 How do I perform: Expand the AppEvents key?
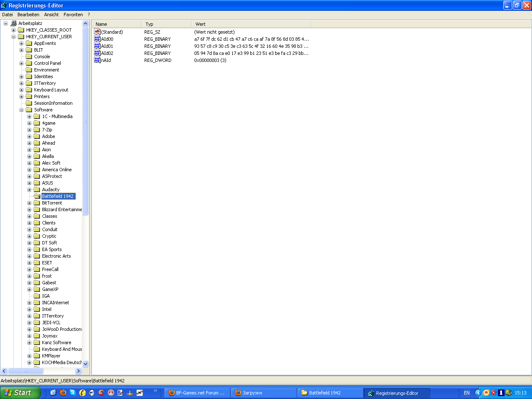(21, 43)
